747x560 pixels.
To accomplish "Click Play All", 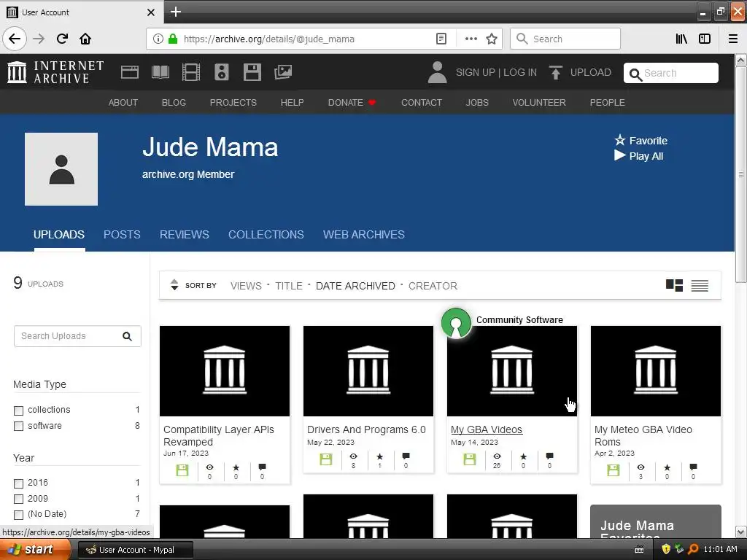I will click(x=638, y=156).
